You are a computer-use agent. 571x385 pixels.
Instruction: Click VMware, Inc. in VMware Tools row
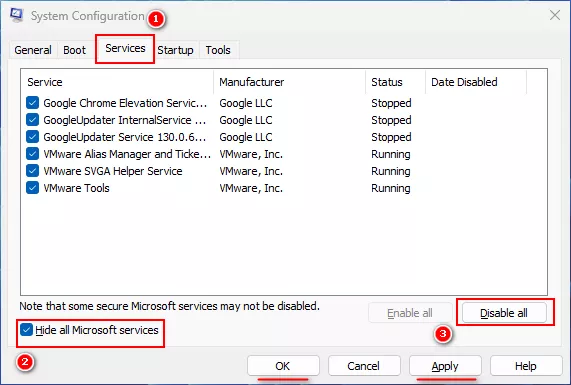[251, 188]
